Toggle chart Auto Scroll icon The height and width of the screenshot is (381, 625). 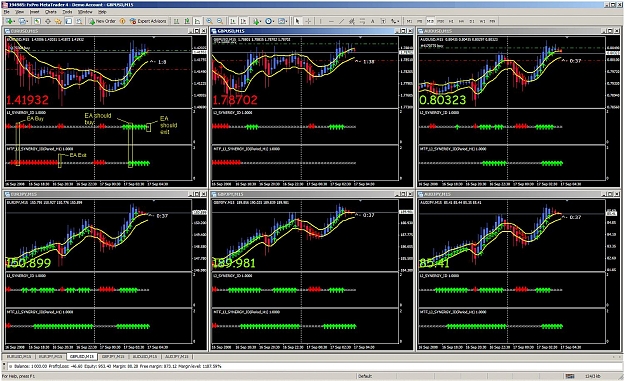coord(233,21)
